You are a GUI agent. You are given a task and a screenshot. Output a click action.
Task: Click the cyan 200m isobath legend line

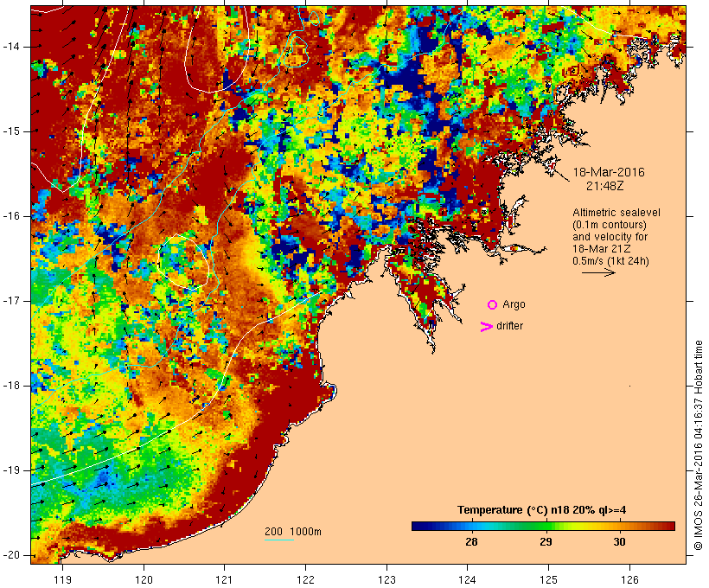[279, 540]
